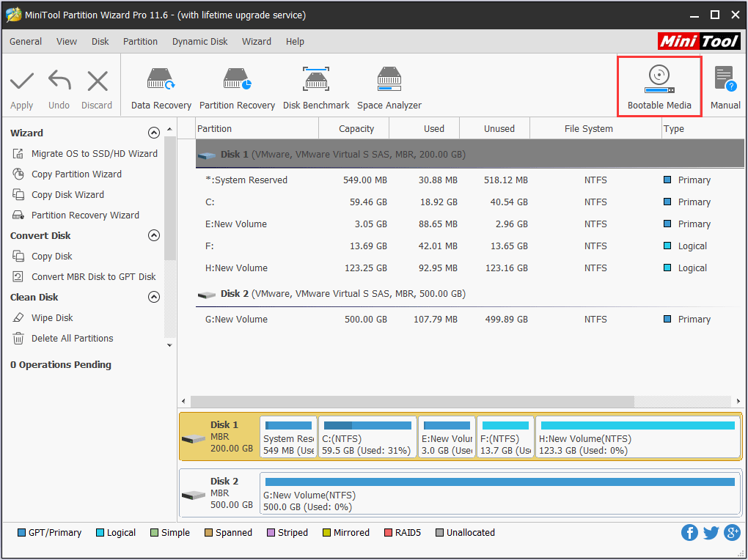The height and width of the screenshot is (560, 748).
Task: Collapse the Clean Disk section
Action: point(153,298)
